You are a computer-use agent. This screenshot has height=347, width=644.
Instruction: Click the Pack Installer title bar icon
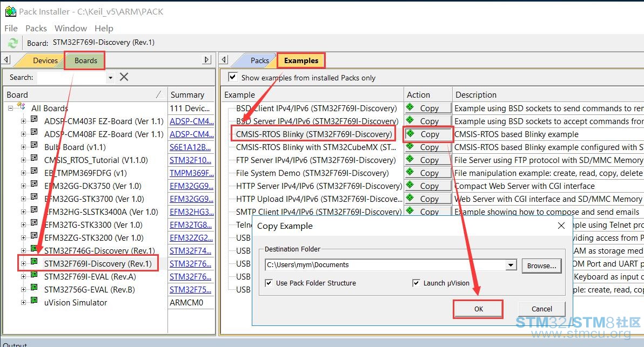(10, 11)
